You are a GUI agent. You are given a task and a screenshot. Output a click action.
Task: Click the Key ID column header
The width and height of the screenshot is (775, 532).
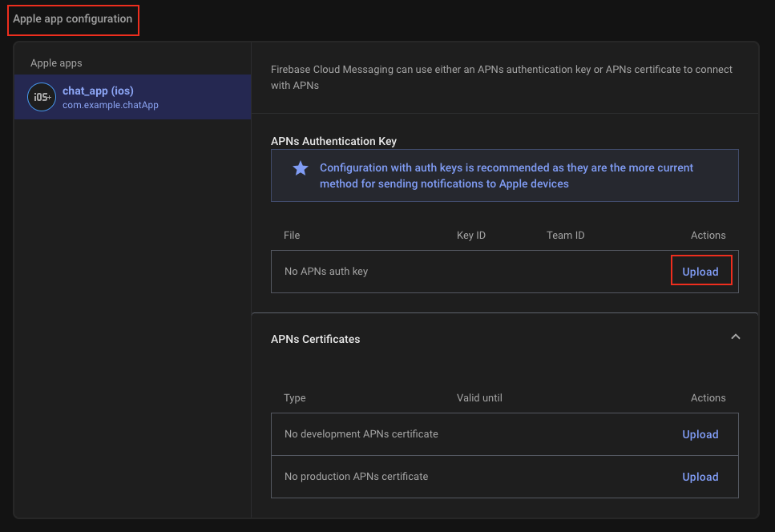[x=470, y=236]
